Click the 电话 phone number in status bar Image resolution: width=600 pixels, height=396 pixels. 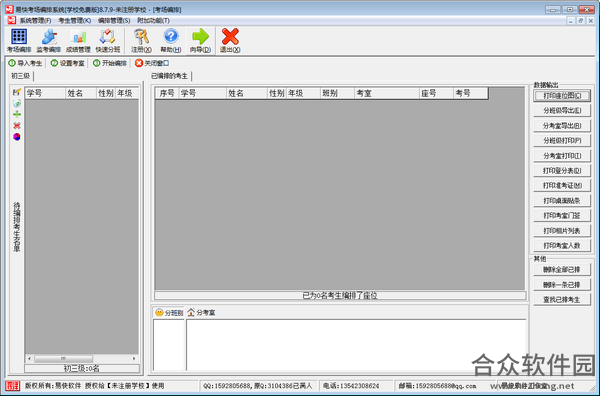[351, 386]
